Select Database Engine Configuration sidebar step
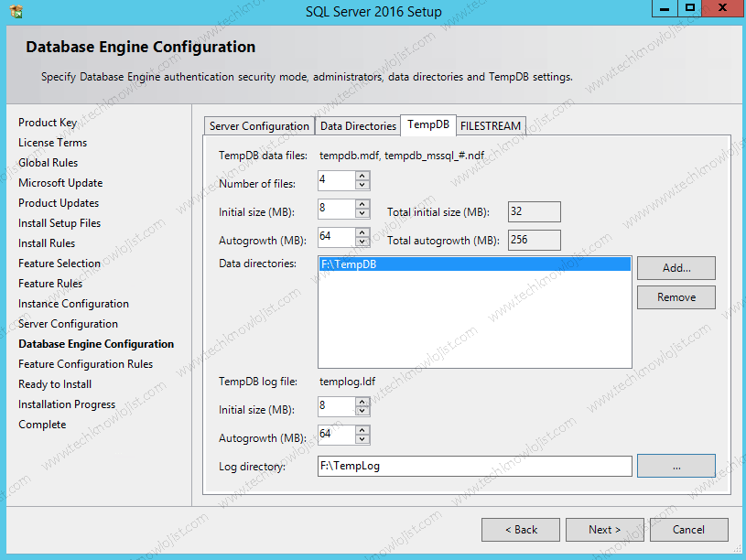 96,344
